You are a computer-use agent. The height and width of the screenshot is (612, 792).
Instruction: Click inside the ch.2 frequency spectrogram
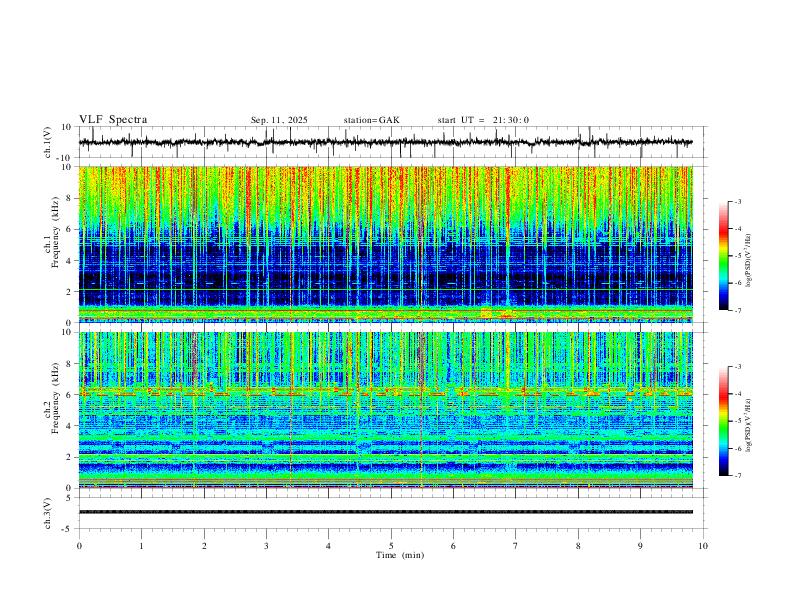[x=385, y=410]
